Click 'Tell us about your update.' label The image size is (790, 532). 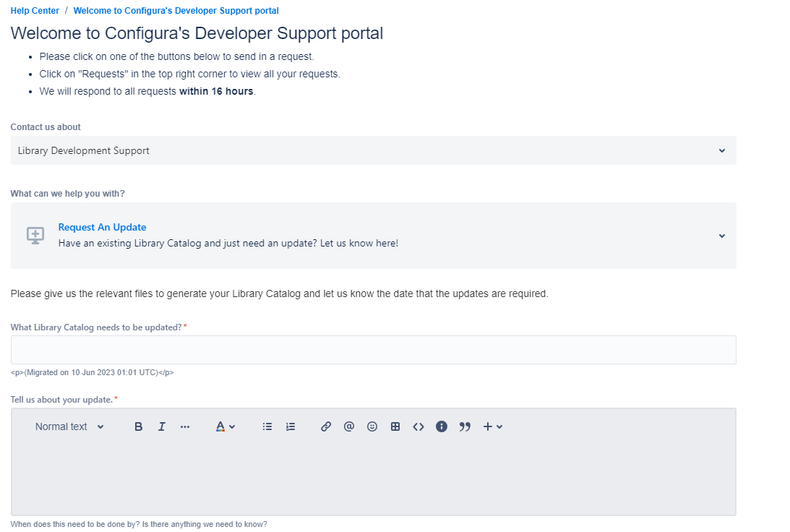point(61,400)
